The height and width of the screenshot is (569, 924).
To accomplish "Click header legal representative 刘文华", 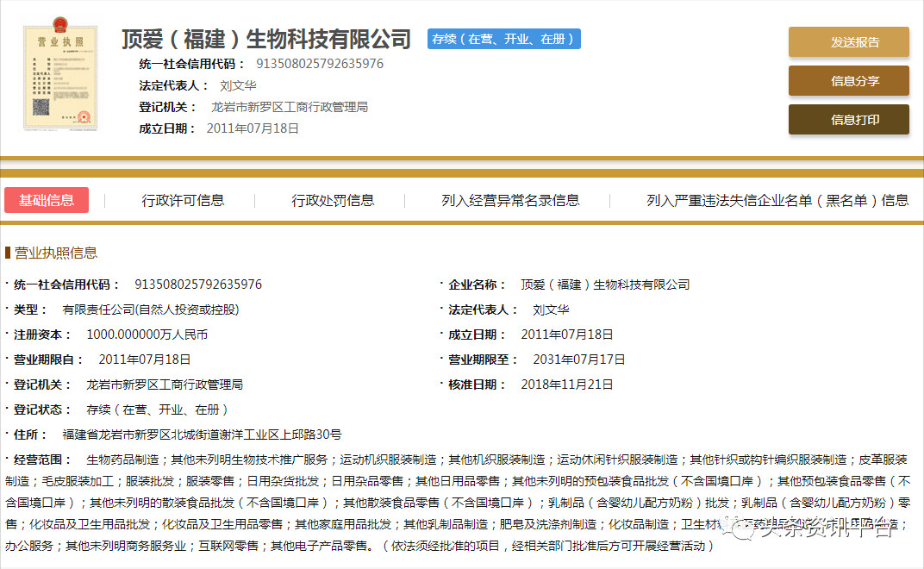I will [x=238, y=85].
